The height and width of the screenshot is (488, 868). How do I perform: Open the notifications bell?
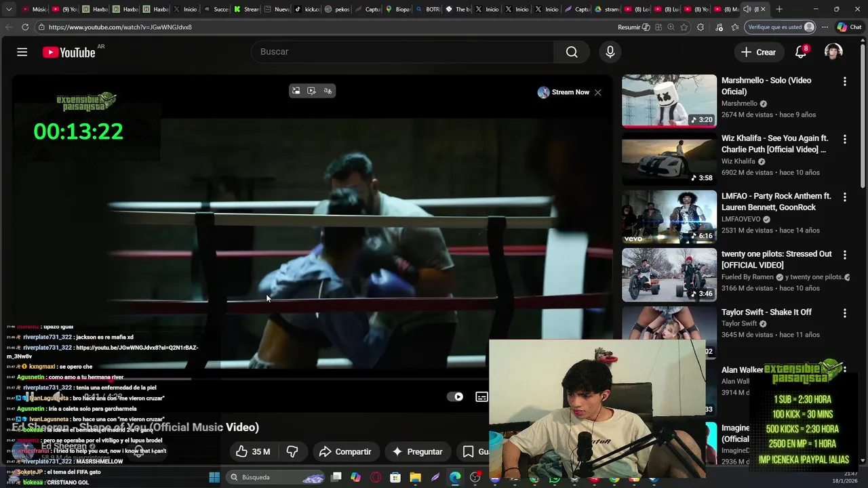click(802, 52)
